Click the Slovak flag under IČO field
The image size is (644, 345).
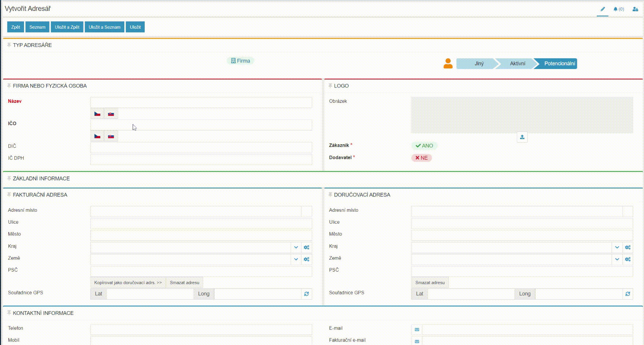111,136
